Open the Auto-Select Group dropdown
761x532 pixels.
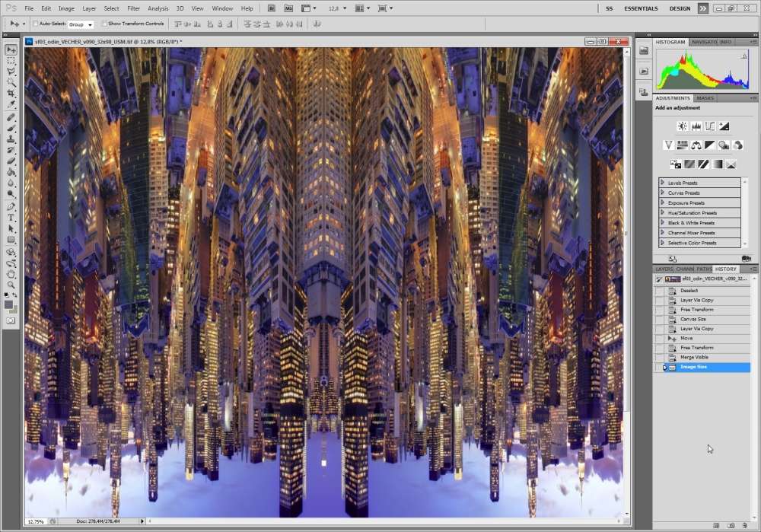click(81, 24)
